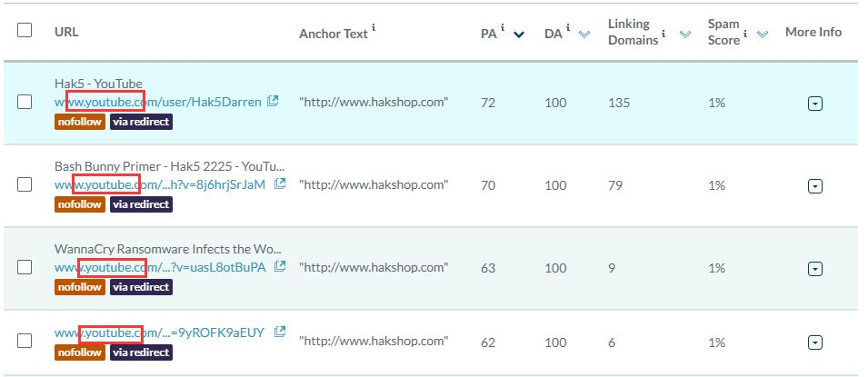The height and width of the screenshot is (377, 868).
Task: Click via redirect tag in Bash Bunny row
Action: pyautogui.click(x=141, y=204)
